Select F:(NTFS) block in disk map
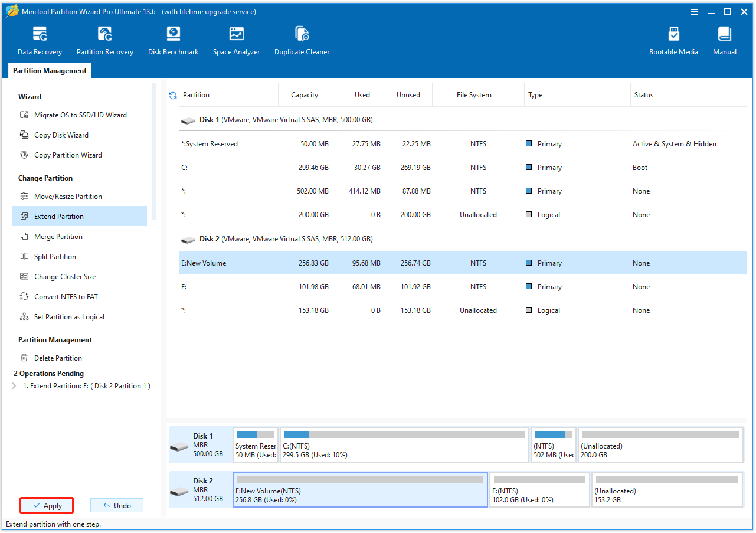Viewport: 756px width, 533px height. [x=539, y=490]
